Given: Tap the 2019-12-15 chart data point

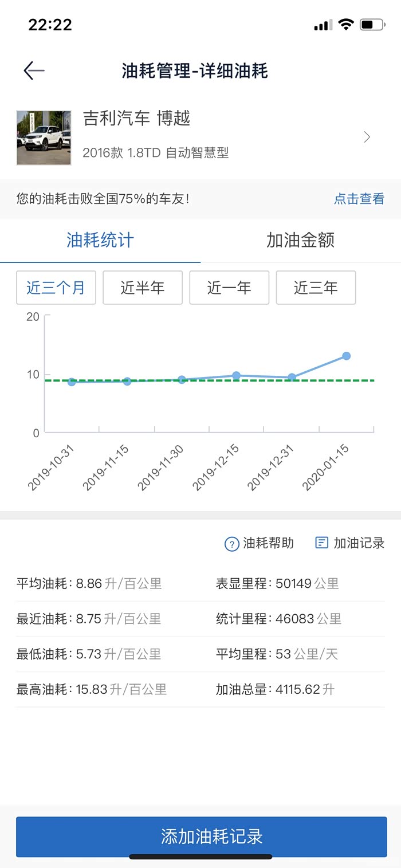Looking at the screenshot, I should 236,375.
